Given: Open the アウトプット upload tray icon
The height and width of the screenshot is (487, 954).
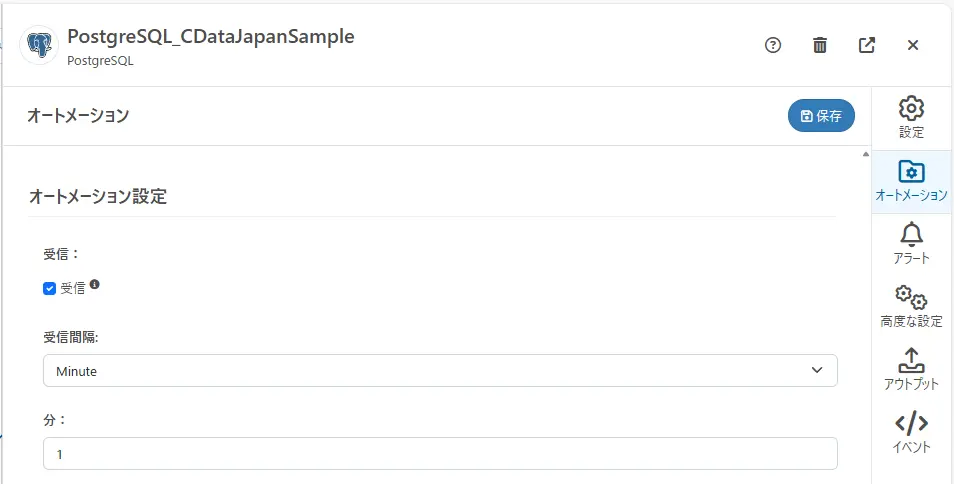Looking at the screenshot, I should [911, 370].
